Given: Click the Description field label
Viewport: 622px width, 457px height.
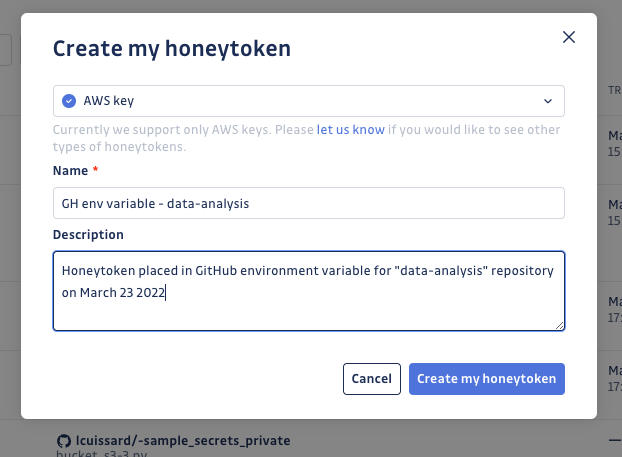Looking at the screenshot, I should click(88, 235).
